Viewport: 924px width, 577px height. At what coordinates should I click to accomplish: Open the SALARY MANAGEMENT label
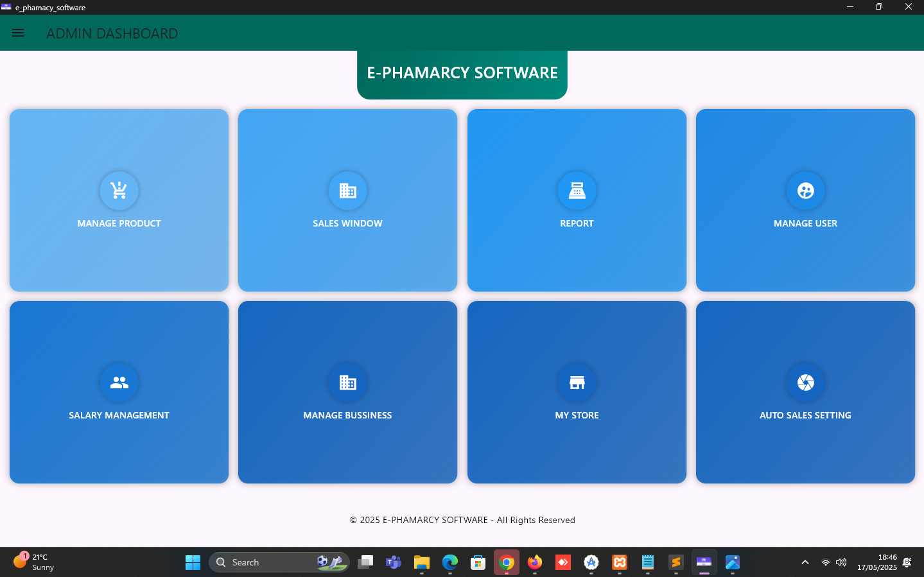(119, 415)
